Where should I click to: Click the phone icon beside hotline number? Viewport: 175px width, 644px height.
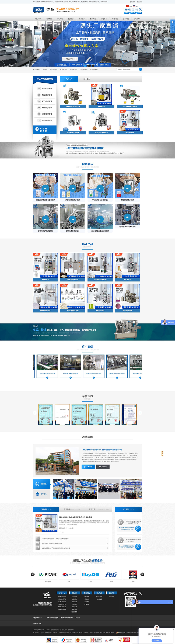[x=141, y=9]
